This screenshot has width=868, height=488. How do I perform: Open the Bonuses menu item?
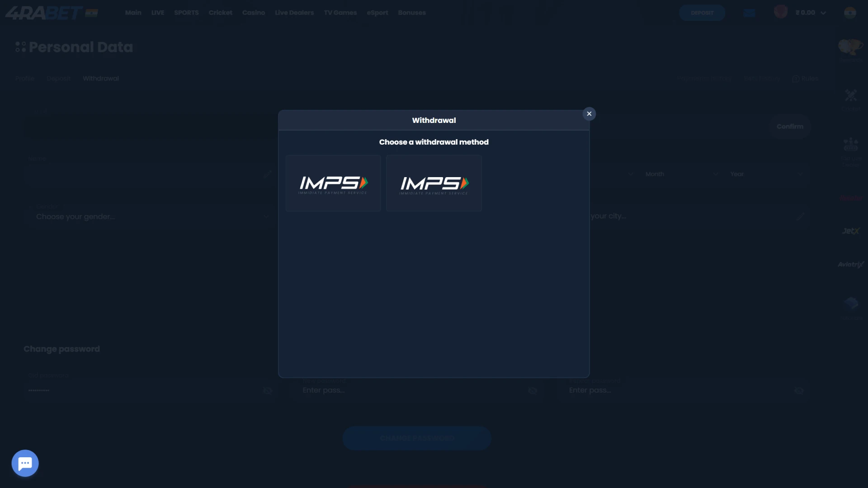411,12
